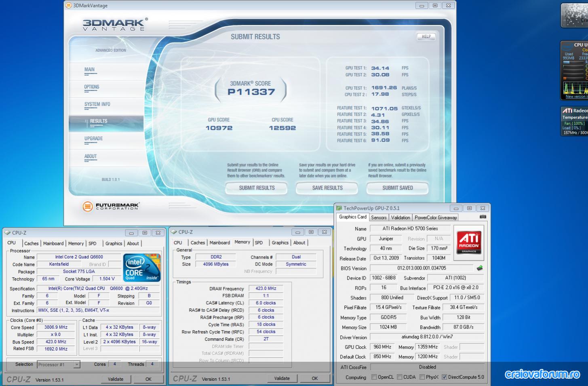Open the SPD tab in memory CPU-Z
The width and height of the screenshot is (588, 386).
tap(259, 243)
